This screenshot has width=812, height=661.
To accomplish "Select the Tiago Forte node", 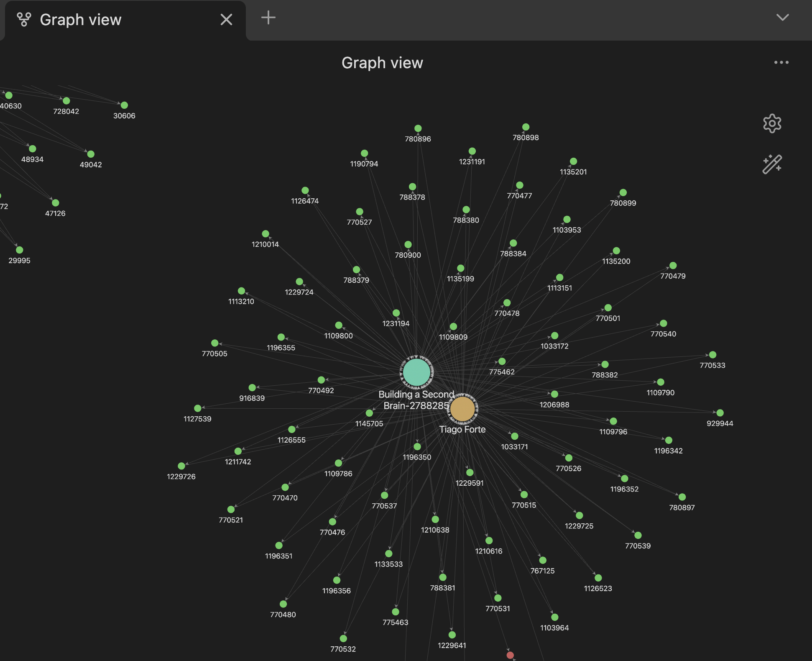I will tap(462, 409).
